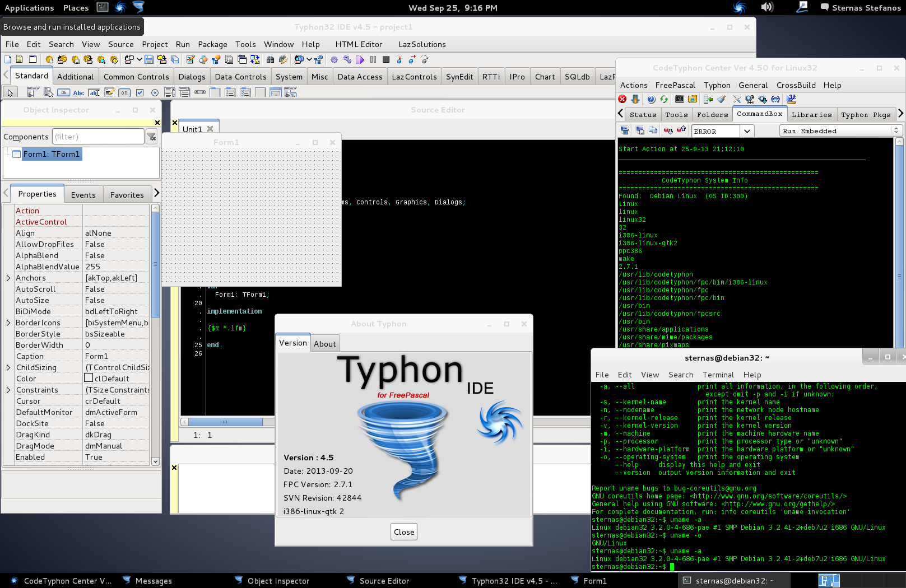Screen dimensions: 906x588
Task: Switch to the Events tab in Object Inspector
Action: (x=83, y=195)
